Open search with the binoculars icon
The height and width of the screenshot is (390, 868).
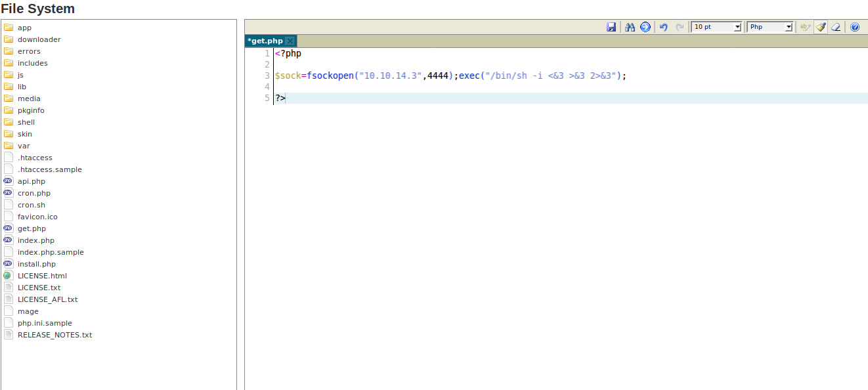(x=630, y=27)
